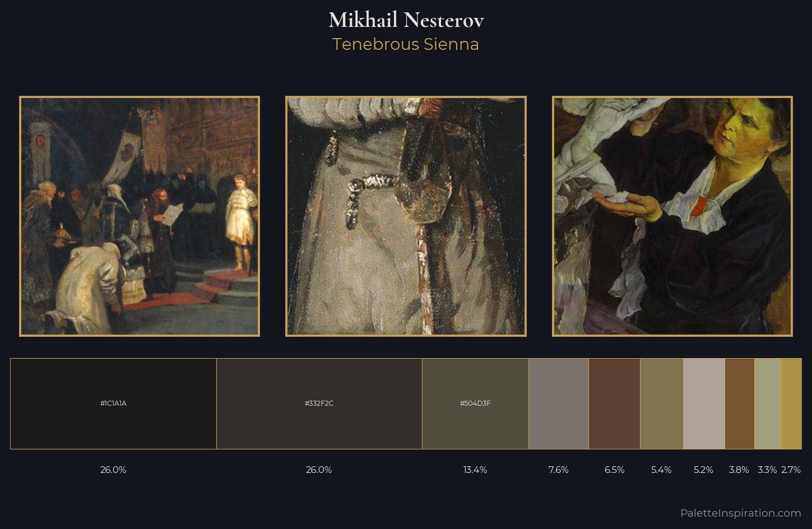Click the 3.8% percentage label
Image resolution: width=812 pixels, height=529 pixels.
tap(739, 470)
